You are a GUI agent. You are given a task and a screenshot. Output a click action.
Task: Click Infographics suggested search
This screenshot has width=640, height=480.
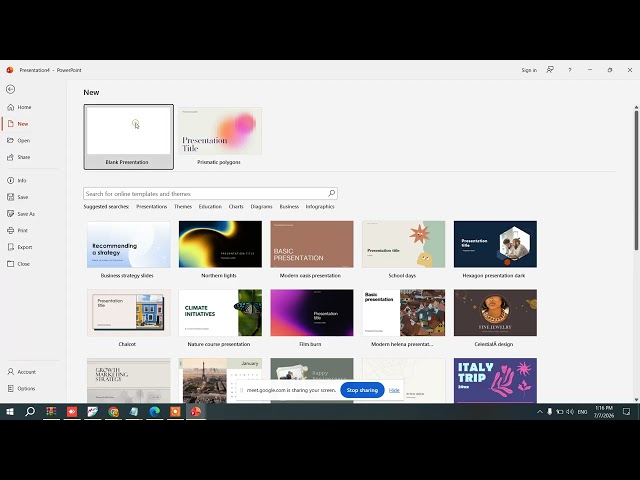(x=320, y=207)
